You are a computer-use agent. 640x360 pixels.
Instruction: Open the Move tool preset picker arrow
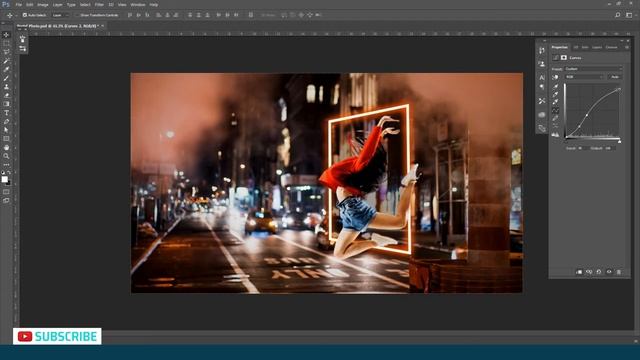pos(15,15)
